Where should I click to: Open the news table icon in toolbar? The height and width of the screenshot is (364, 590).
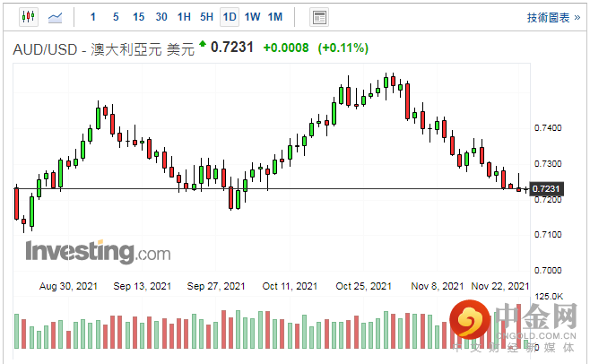(x=319, y=17)
